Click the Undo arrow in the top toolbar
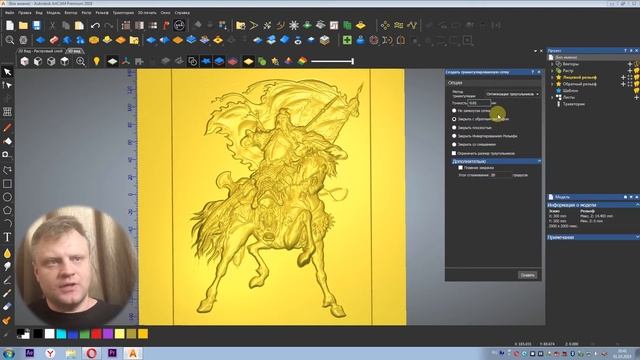Screen dimensions: 640x360 coord(95,26)
